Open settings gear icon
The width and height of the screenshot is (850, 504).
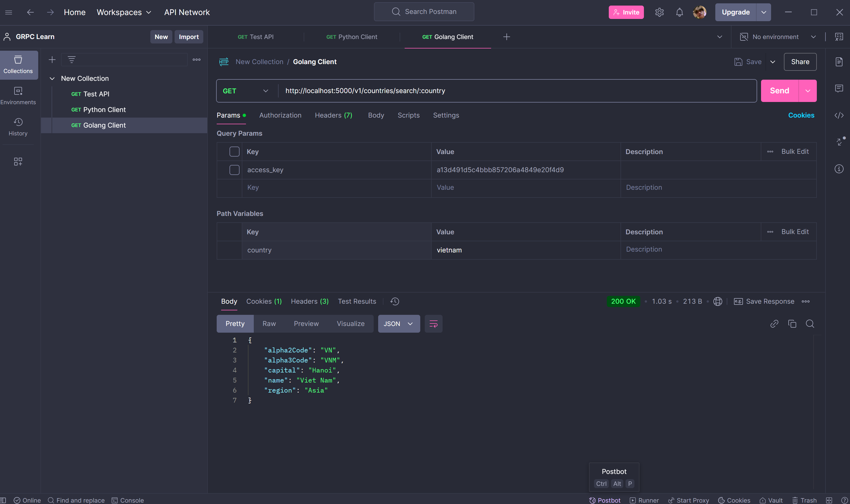tap(659, 12)
